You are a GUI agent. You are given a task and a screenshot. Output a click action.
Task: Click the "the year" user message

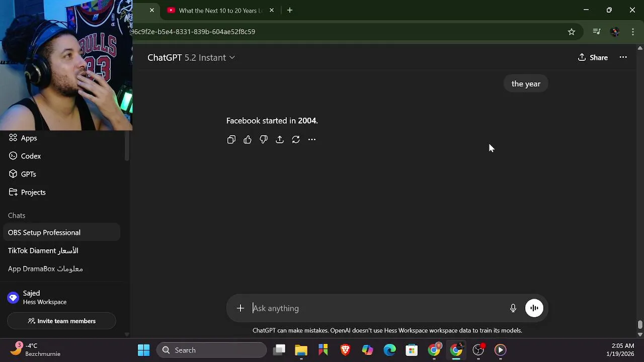(526, 83)
